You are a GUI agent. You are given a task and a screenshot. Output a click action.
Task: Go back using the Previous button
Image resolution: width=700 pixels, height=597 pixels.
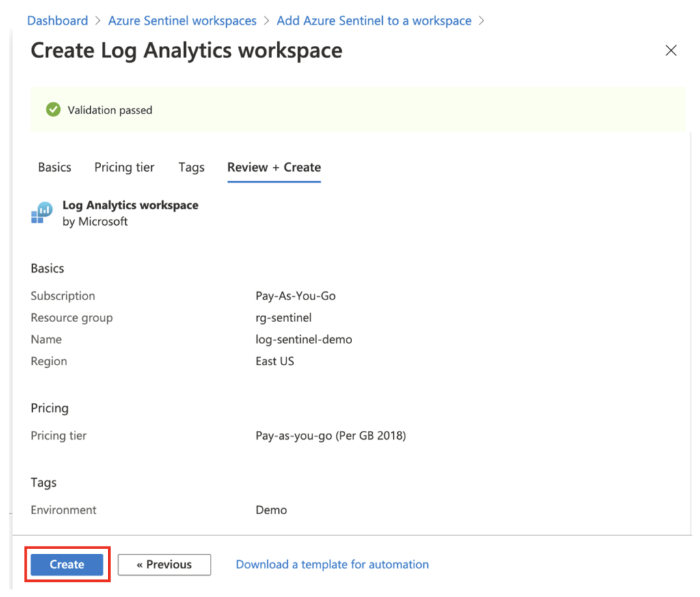point(164,564)
